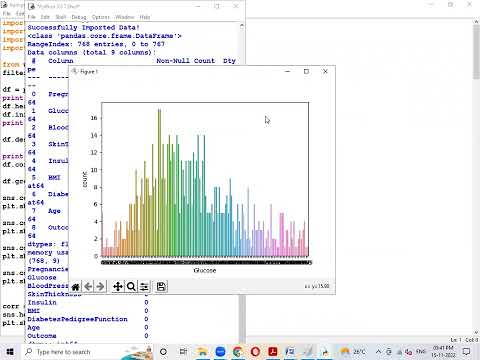Open the Debug menu in IDLE
480x360 pixels.
pyautogui.click(x=79, y=17)
